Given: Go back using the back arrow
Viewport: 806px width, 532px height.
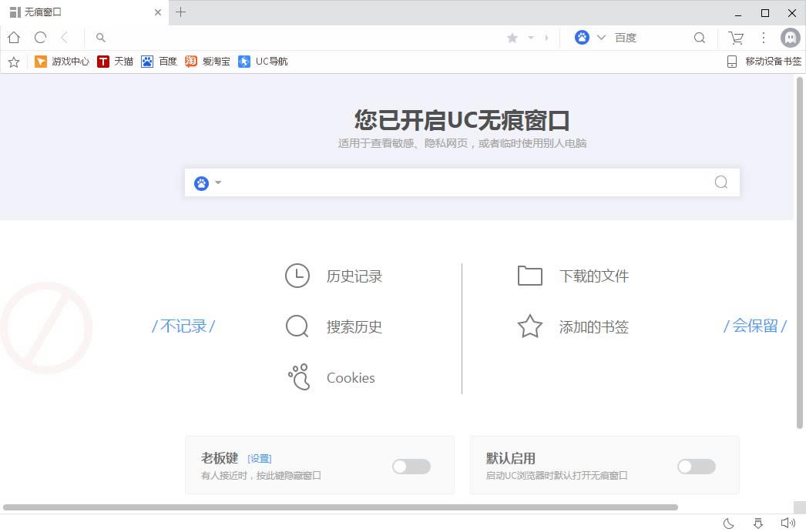Looking at the screenshot, I should tap(64, 38).
